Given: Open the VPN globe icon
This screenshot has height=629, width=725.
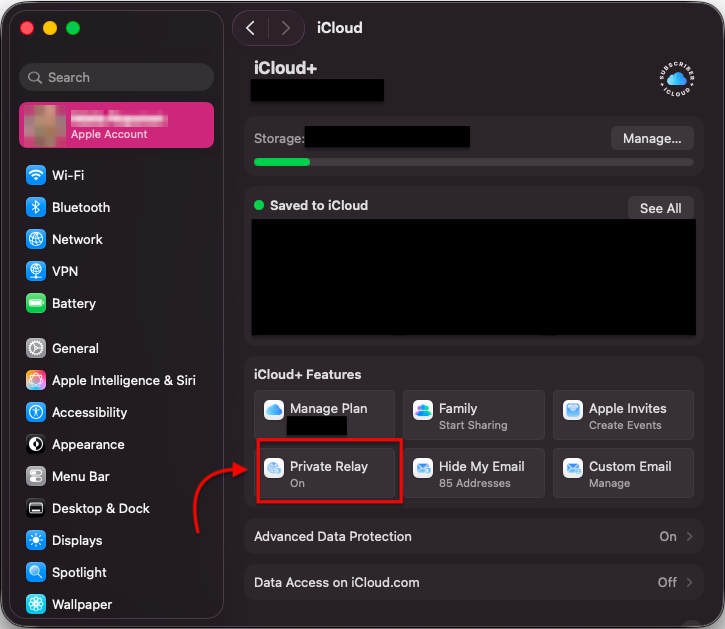Looking at the screenshot, I should 36,271.
